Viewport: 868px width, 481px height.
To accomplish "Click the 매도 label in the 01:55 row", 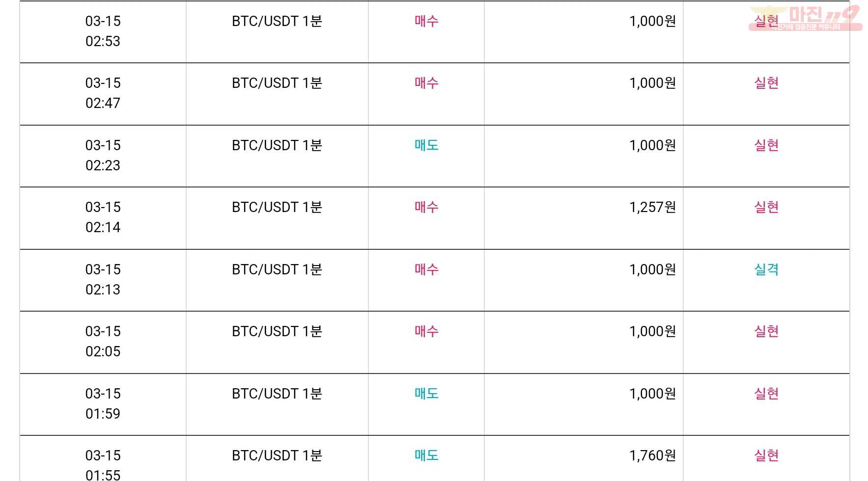I will click(426, 455).
